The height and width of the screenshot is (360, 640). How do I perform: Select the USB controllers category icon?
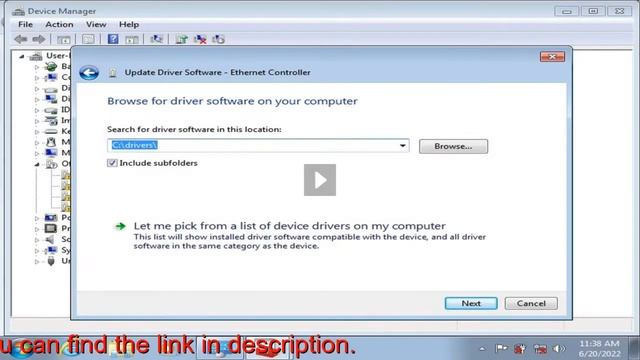click(x=51, y=261)
